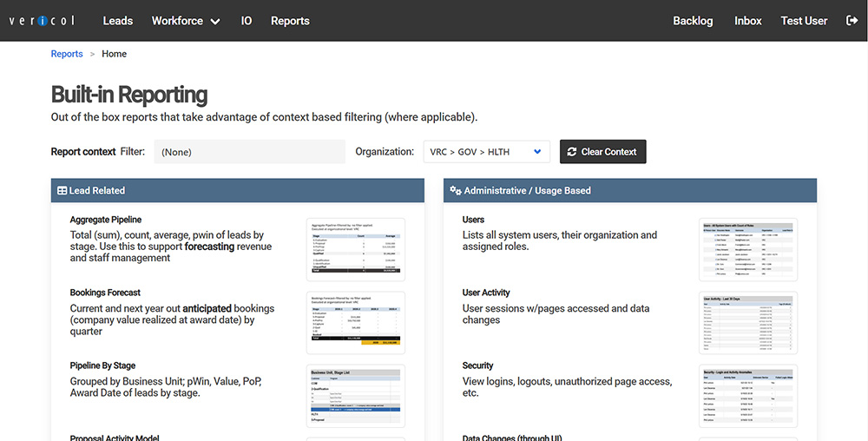868x441 pixels.
Task: Open the Pipeline By Stage thumbnail
Action: click(356, 395)
